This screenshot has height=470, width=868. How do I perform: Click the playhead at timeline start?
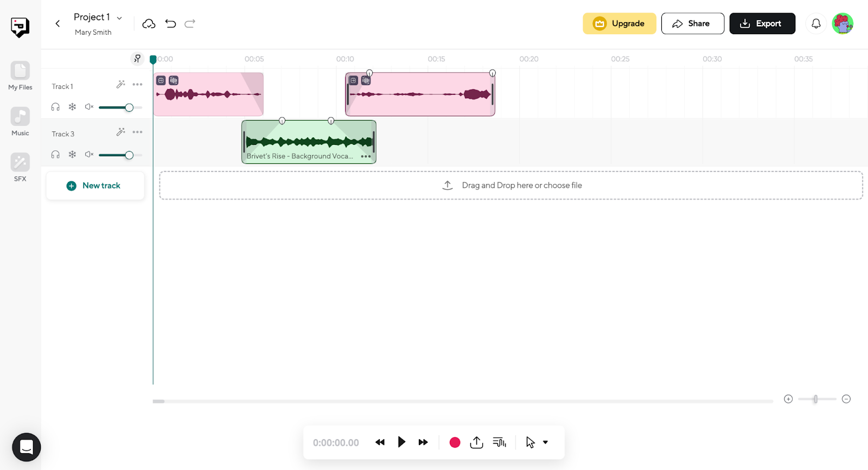click(x=153, y=59)
